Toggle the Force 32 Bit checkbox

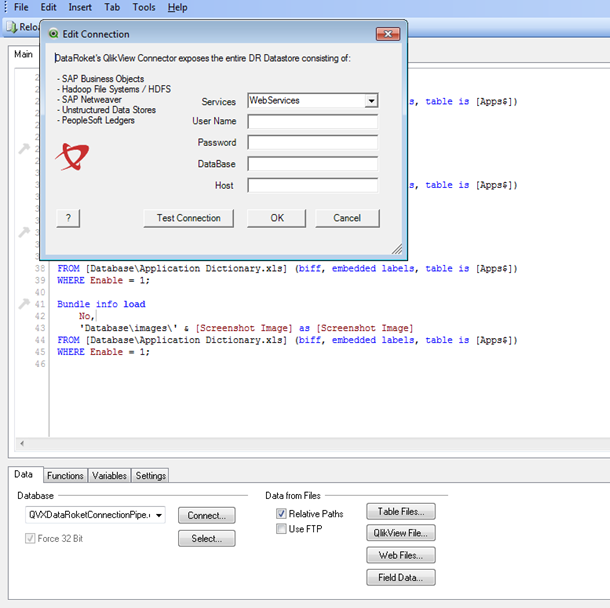(x=30, y=539)
